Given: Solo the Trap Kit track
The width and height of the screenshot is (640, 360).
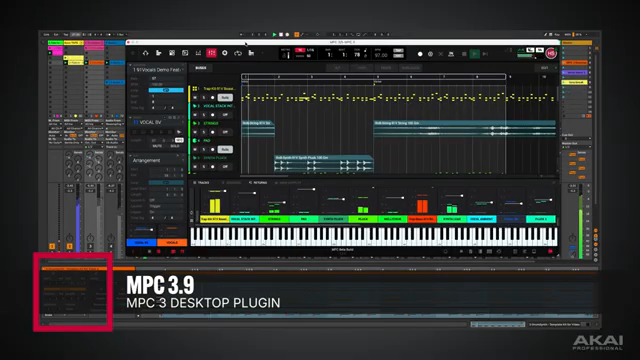Looking at the screenshot, I should point(204,98).
